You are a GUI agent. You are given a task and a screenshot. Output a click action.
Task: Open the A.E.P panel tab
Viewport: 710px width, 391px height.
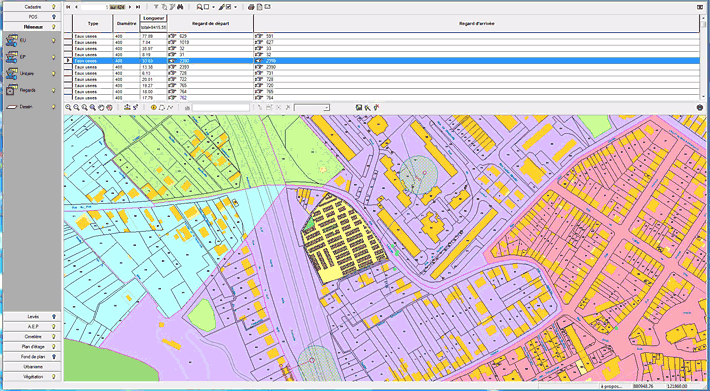32,327
